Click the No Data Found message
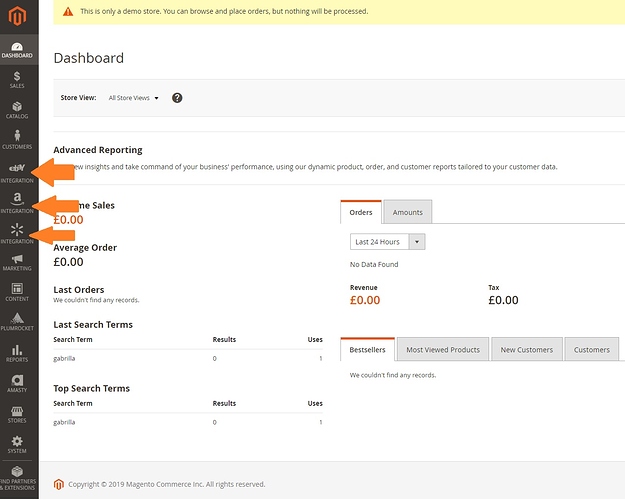625x500 pixels. click(374, 264)
